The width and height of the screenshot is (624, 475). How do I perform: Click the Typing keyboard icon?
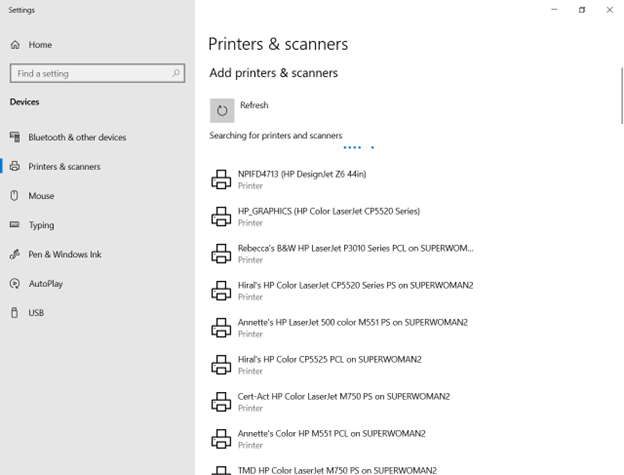click(x=15, y=225)
